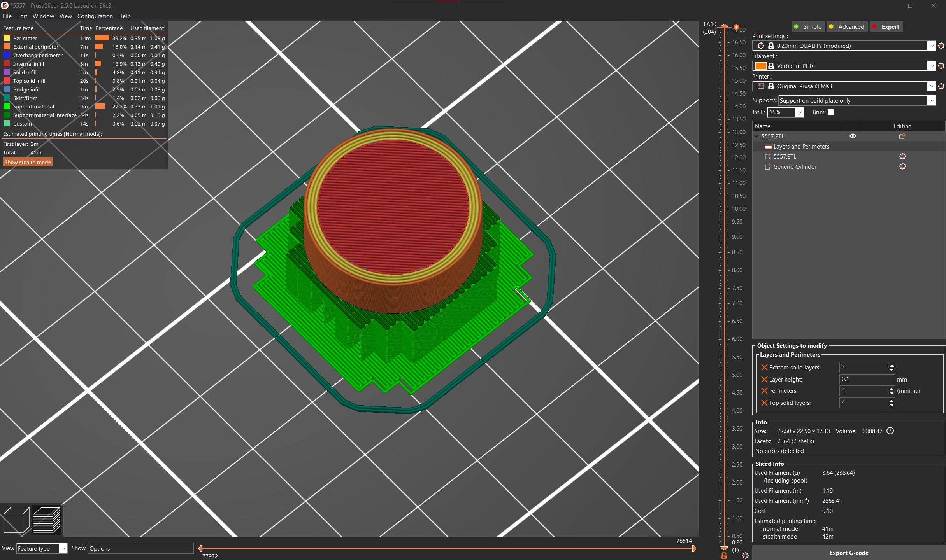Collapse the 5557.STL tree in object list
The height and width of the screenshot is (560, 946).
pyautogui.click(x=756, y=136)
